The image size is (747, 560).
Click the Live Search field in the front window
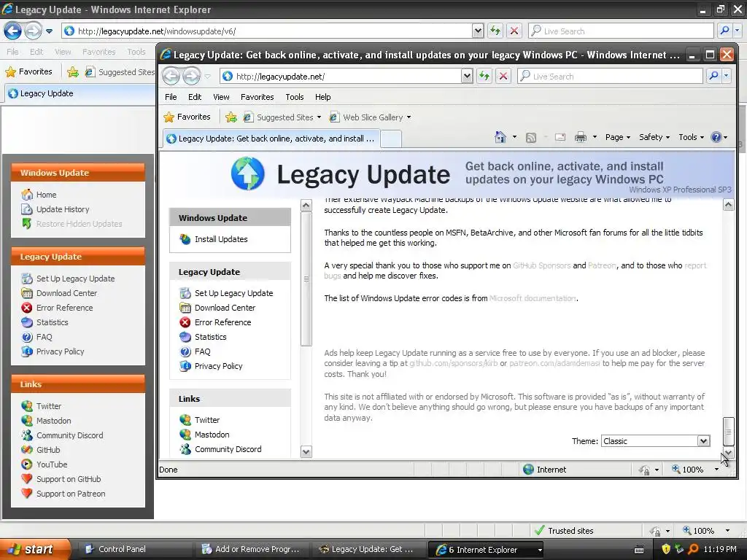(610, 76)
